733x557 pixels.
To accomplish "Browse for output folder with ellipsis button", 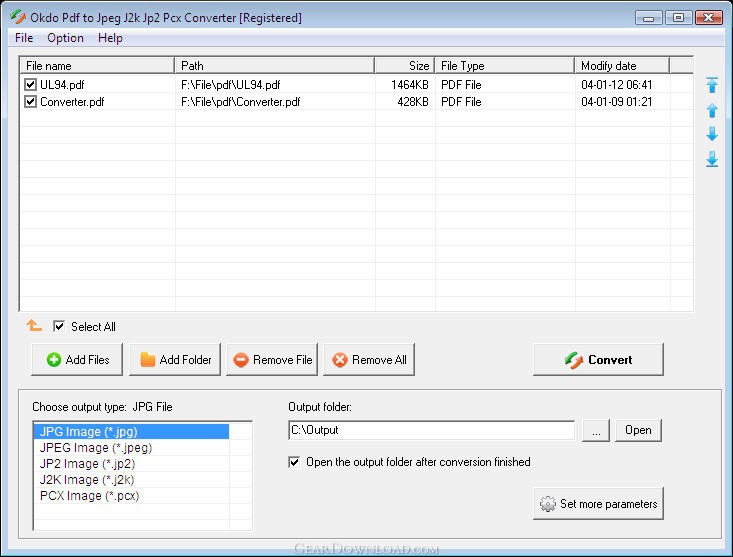I will click(596, 430).
